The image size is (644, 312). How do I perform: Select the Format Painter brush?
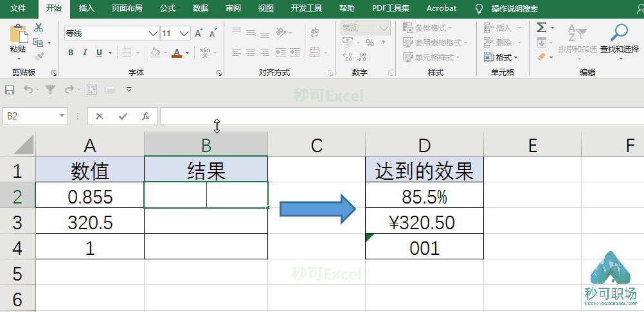pyautogui.click(x=39, y=56)
